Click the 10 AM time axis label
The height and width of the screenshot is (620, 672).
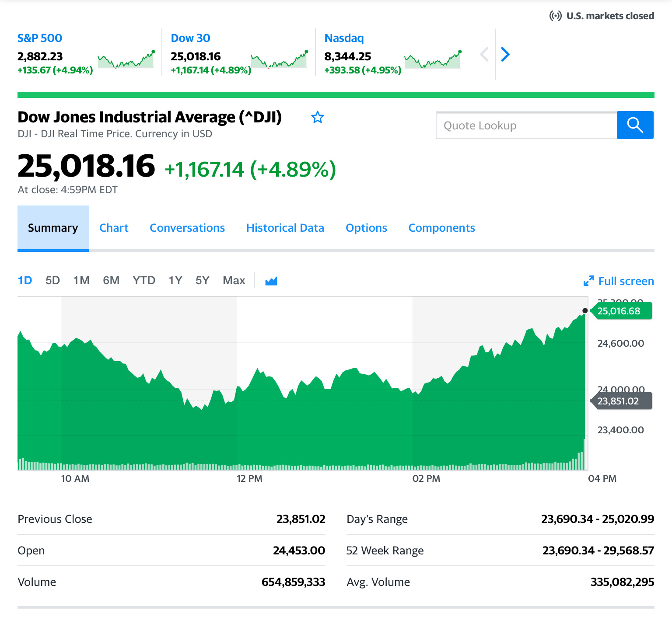click(x=75, y=479)
